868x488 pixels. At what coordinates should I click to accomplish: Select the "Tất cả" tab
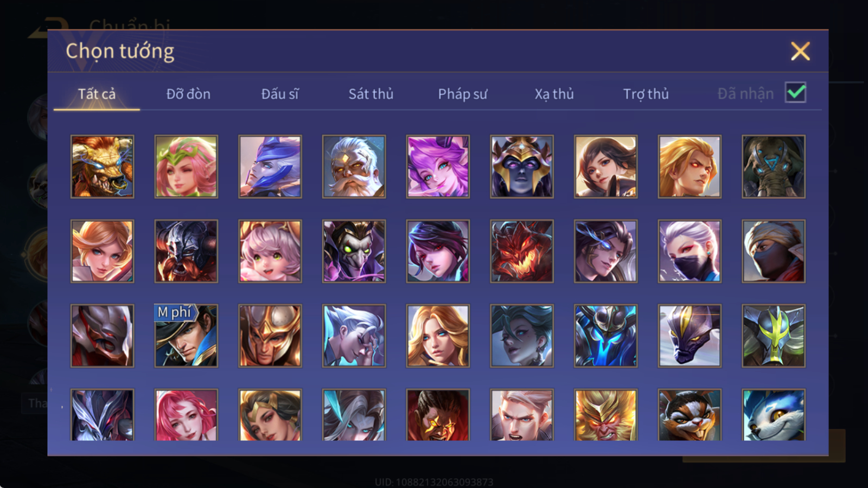coord(97,94)
